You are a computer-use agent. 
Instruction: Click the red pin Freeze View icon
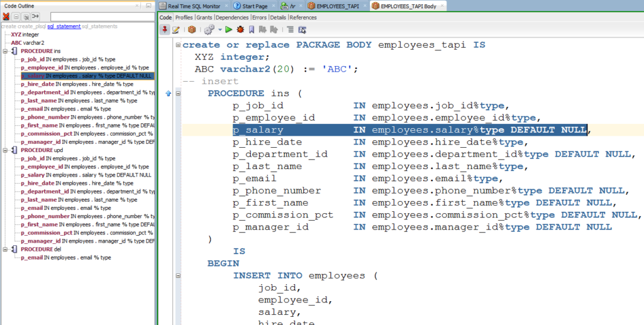pyautogui.click(x=165, y=30)
